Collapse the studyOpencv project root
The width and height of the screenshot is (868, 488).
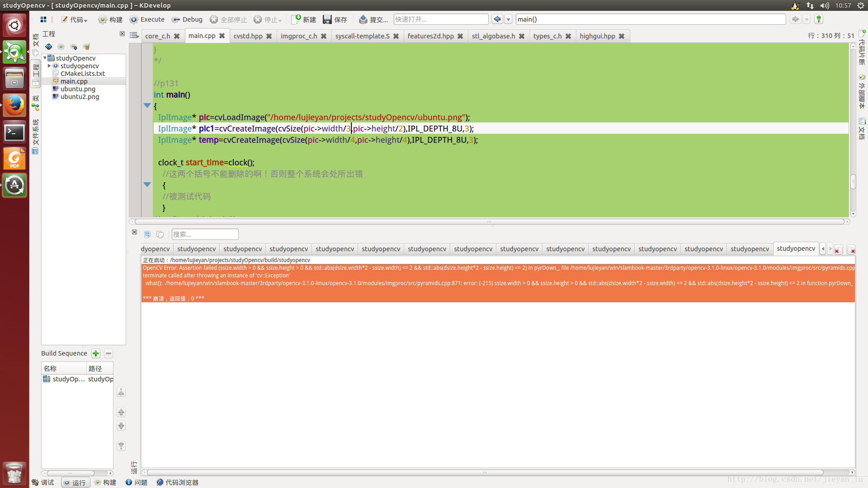pyautogui.click(x=45, y=58)
